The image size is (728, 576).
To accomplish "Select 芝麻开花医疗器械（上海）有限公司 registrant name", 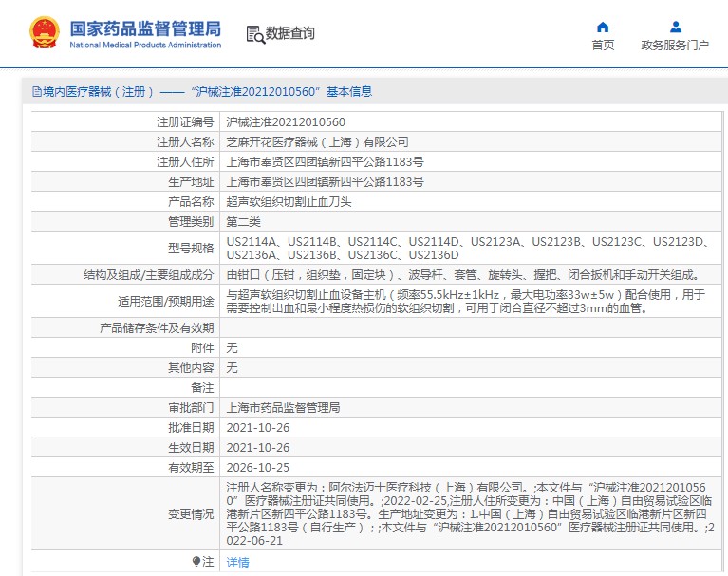I will (x=318, y=142).
